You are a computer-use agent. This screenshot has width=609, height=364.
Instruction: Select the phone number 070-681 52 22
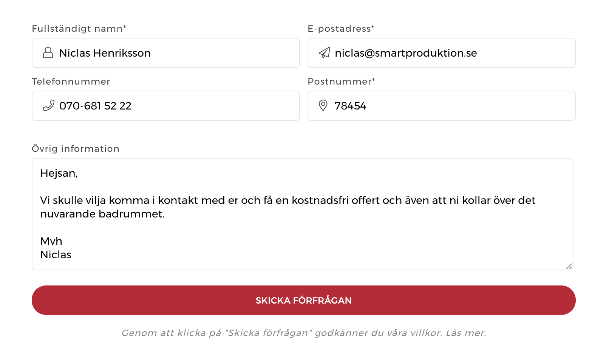click(95, 106)
